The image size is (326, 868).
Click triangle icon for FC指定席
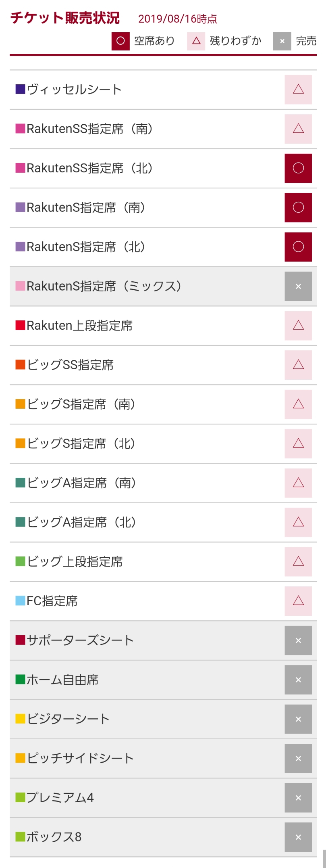tap(298, 601)
